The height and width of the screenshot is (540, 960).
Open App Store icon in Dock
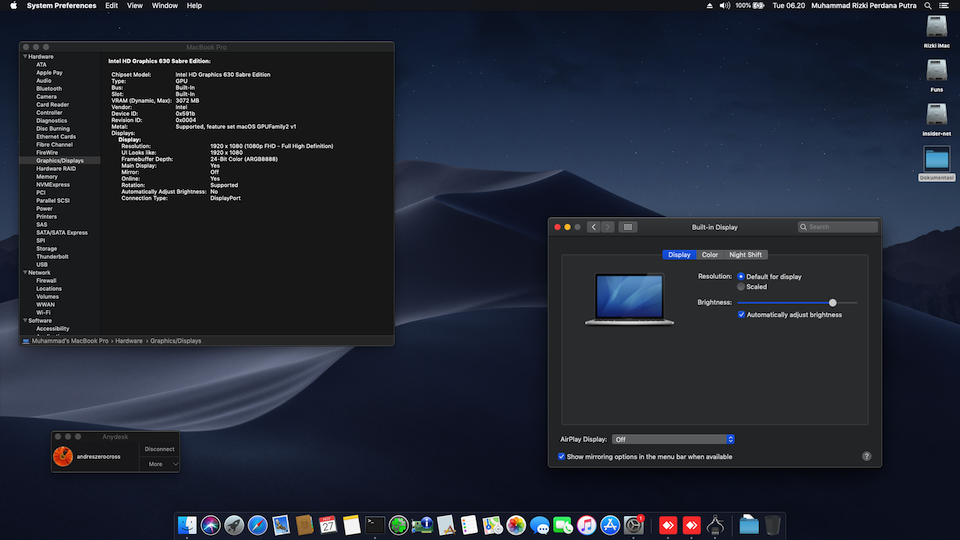point(610,525)
